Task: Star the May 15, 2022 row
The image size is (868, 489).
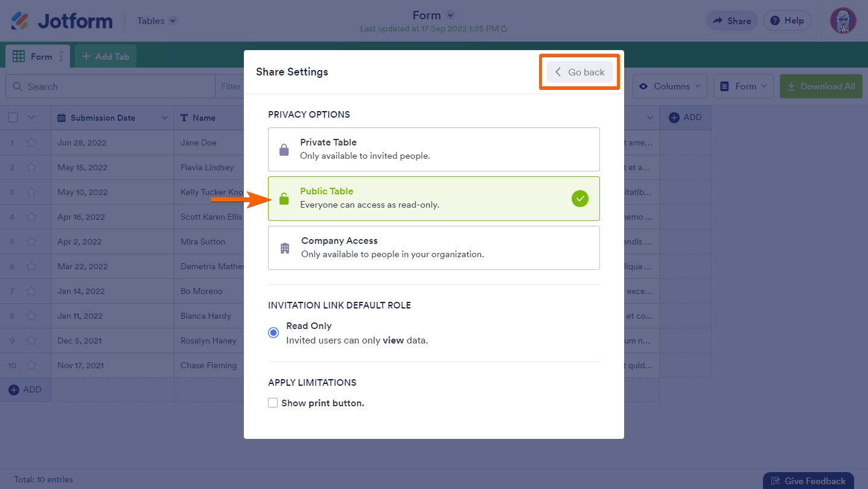Action: (x=31, y=168)
